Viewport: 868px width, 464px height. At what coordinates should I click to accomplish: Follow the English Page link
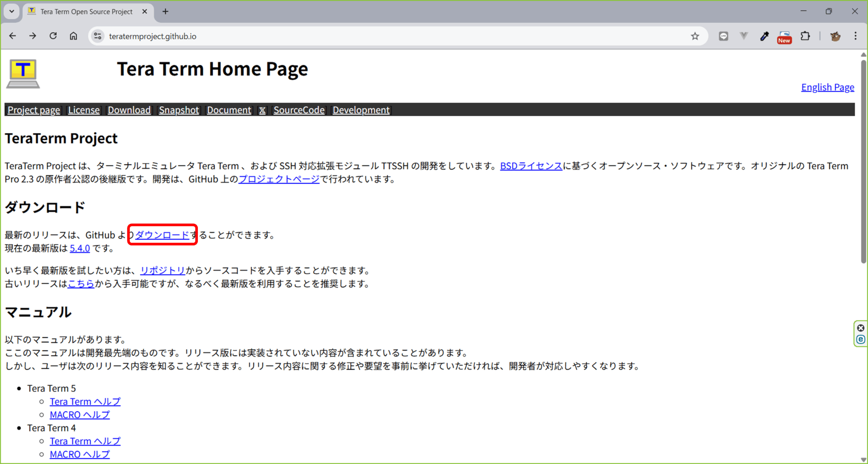(827, 87)
